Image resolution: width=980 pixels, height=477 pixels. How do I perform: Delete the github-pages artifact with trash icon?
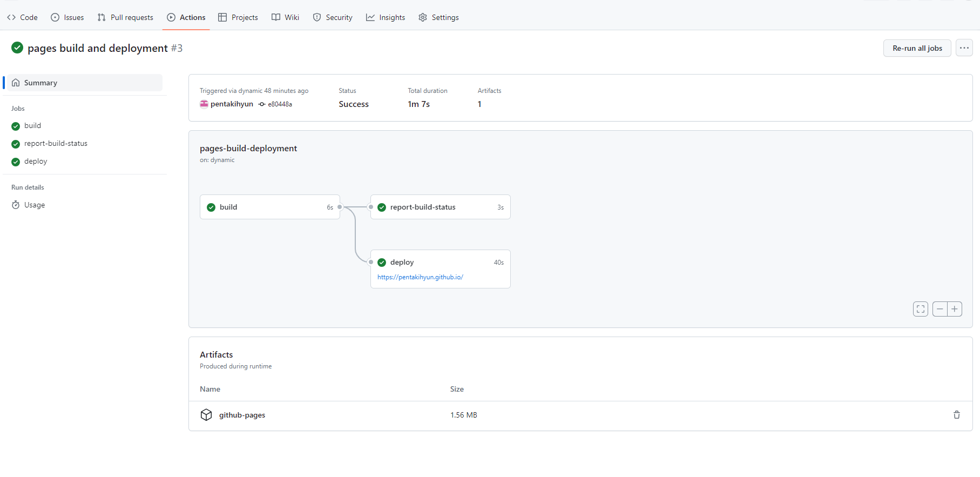click(957, 415)
